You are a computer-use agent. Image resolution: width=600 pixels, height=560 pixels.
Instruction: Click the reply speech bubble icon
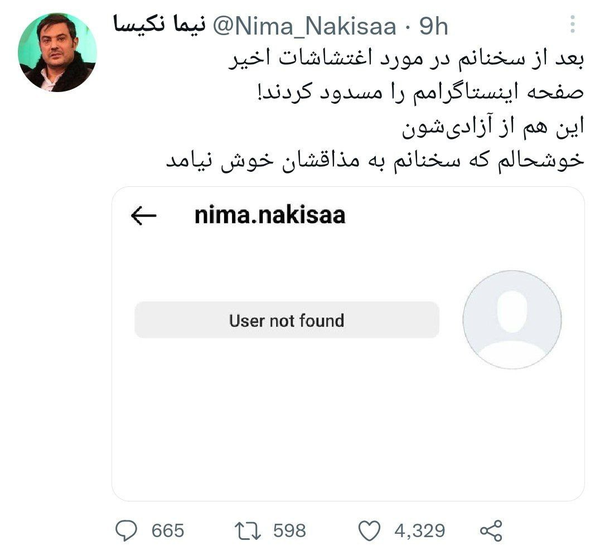tap(126, 530)
